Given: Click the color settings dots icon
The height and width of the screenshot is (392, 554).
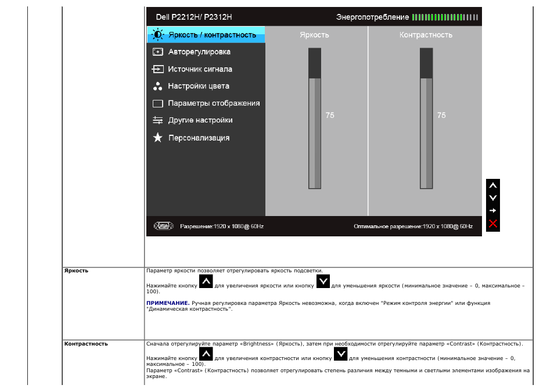Looking at the screenshot, I should click(x=157, y=86).
